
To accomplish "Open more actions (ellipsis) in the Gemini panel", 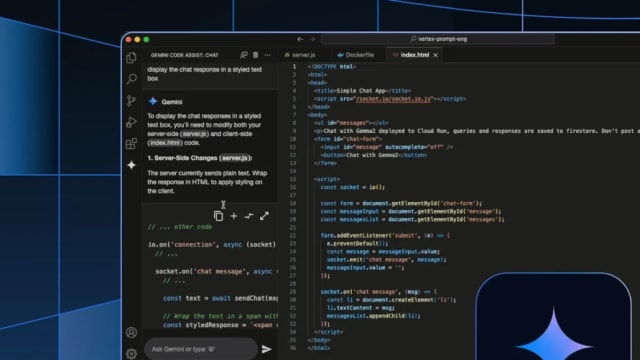I will click(267, 55).
